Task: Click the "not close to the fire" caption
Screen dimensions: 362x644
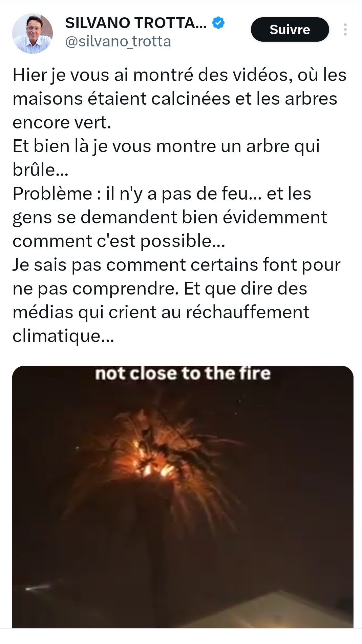Action: coord(183,374)
